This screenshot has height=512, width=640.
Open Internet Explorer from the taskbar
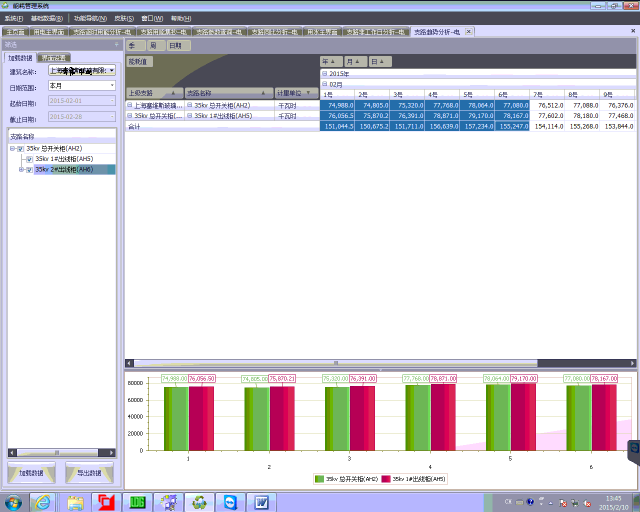pos(46,501)
